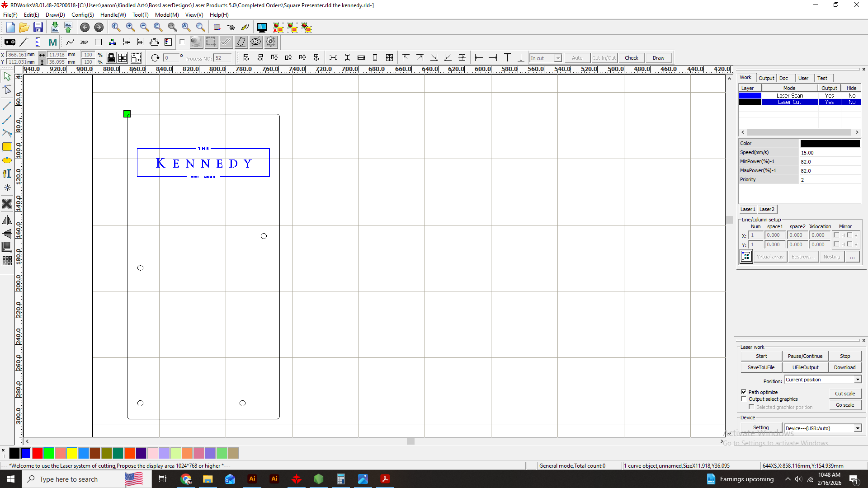Click the Preview monitor icon
The width and height of the screenshot is (868, 488).
(261, 28)
